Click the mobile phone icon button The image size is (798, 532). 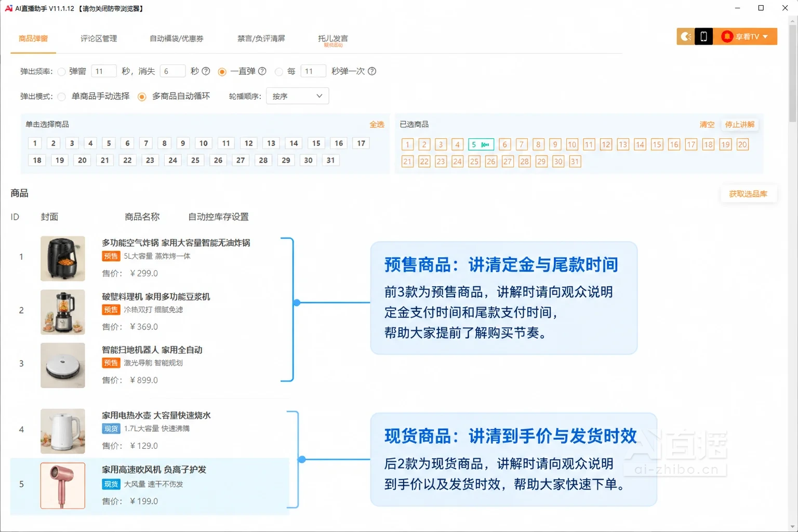(704, 36)
